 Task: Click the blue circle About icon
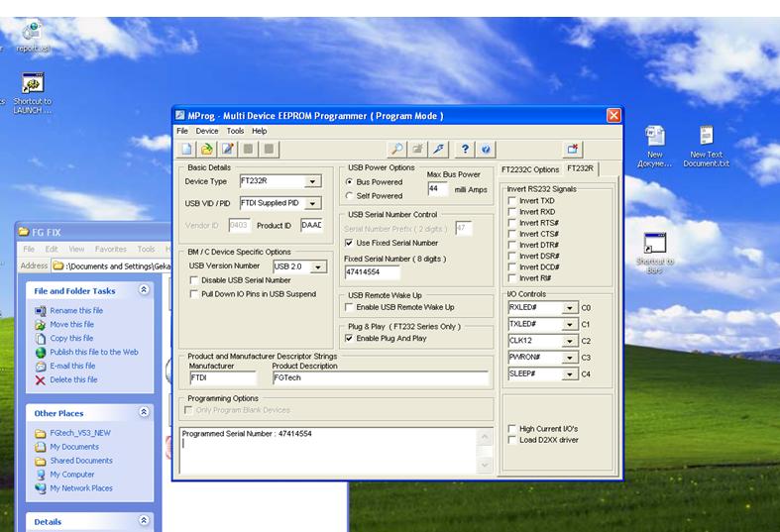(486, 149)
